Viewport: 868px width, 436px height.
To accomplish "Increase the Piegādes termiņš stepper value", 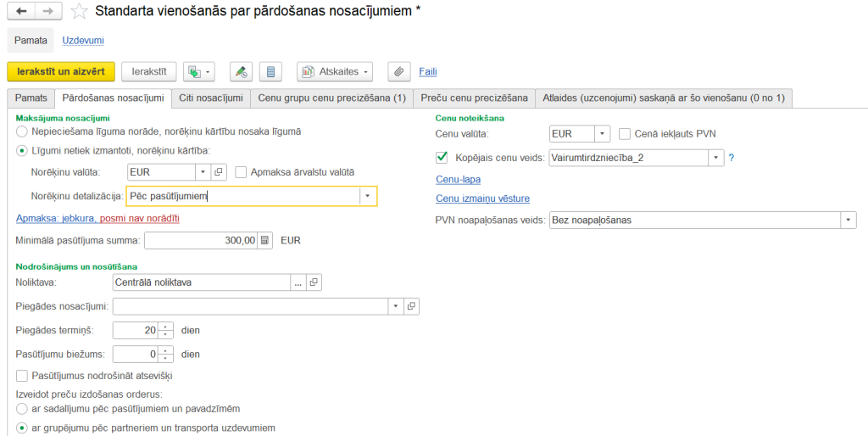I will 167,327.
